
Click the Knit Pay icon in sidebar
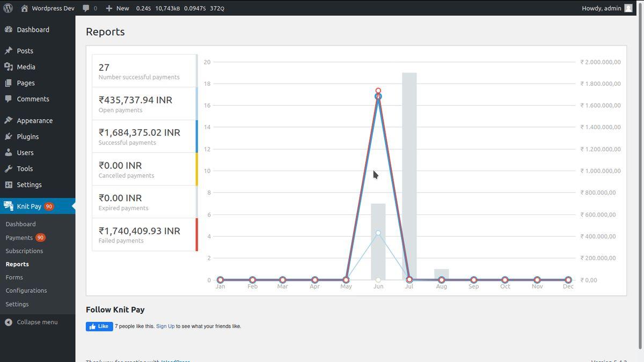pos(8,206)
